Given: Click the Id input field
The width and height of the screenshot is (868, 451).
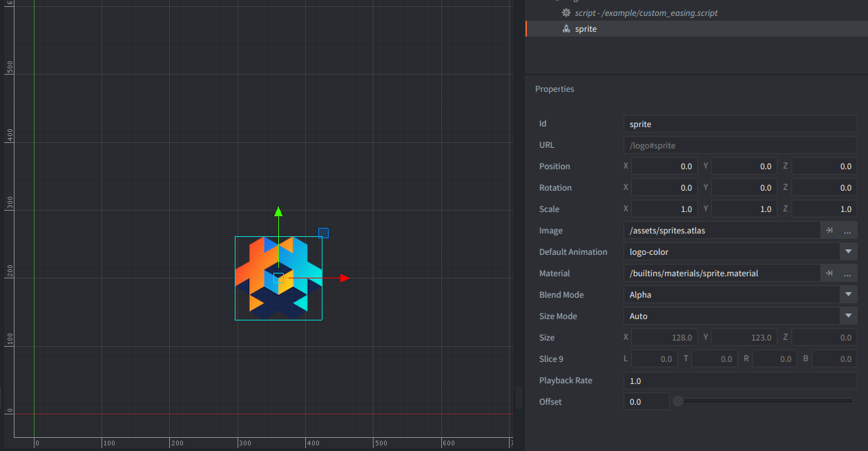Looking at the screenshot, I should [740, 124].
